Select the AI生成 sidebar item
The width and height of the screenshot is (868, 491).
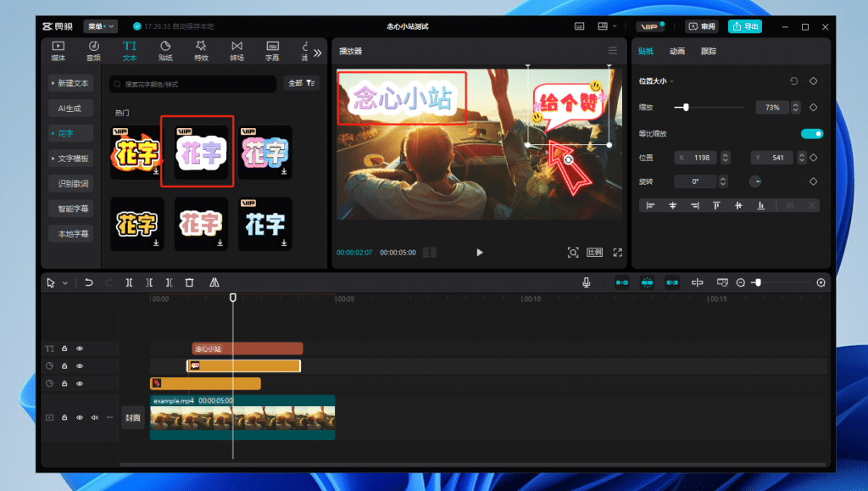click(71, 109)
